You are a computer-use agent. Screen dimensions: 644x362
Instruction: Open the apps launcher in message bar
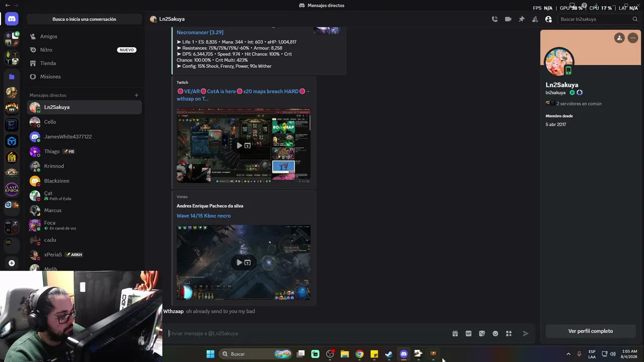[x=509, y=333]
